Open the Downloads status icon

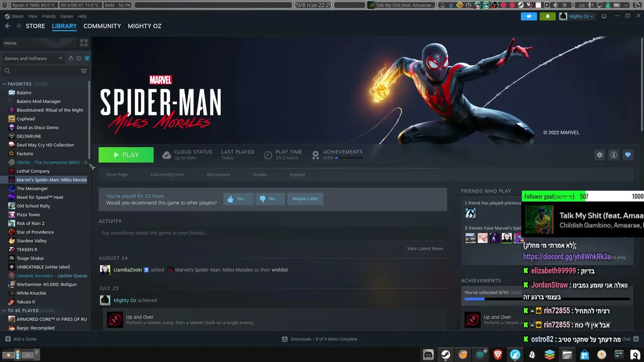tap(285, 339)
